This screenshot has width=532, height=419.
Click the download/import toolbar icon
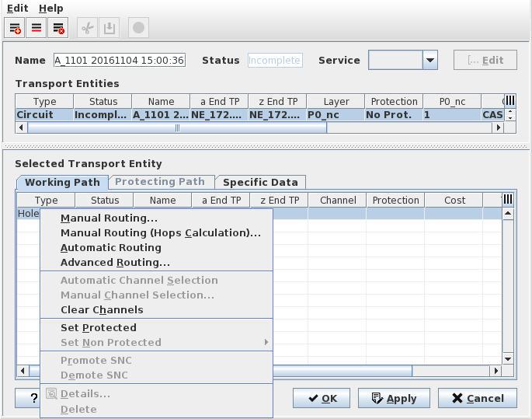[110, 28]
